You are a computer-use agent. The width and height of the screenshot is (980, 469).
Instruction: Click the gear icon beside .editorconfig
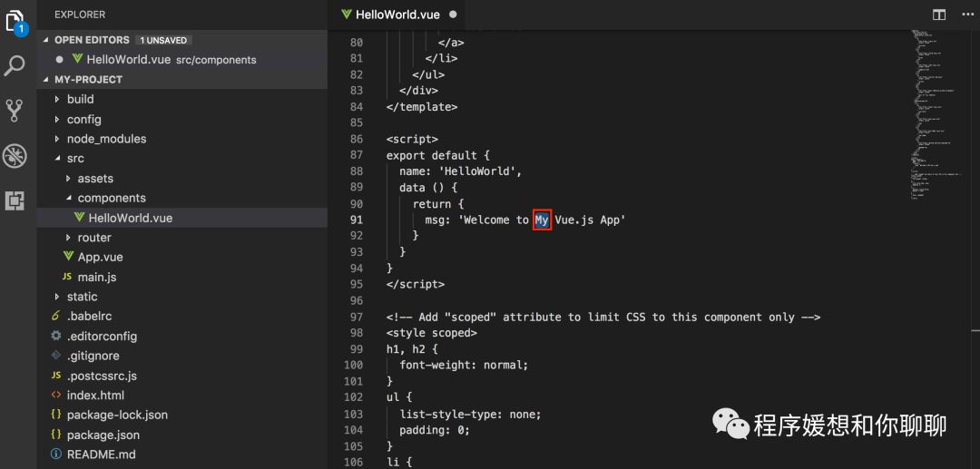tap(56, 336)
